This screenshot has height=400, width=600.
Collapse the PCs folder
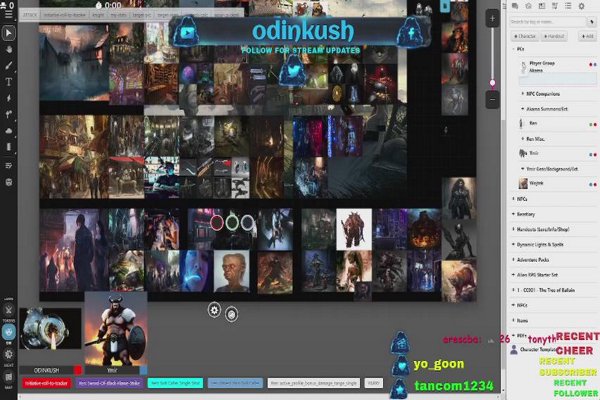pos(514,49)
